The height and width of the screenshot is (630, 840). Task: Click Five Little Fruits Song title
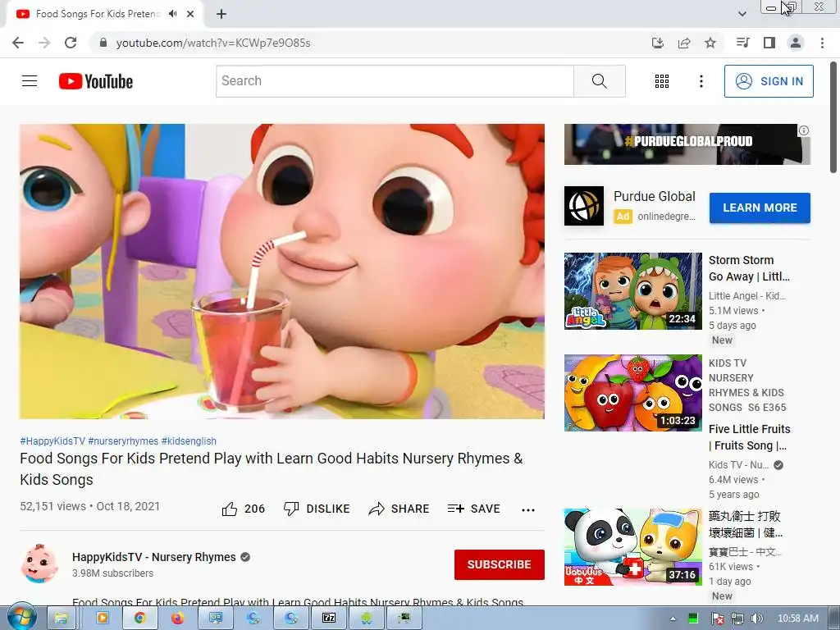coord(749,437)
